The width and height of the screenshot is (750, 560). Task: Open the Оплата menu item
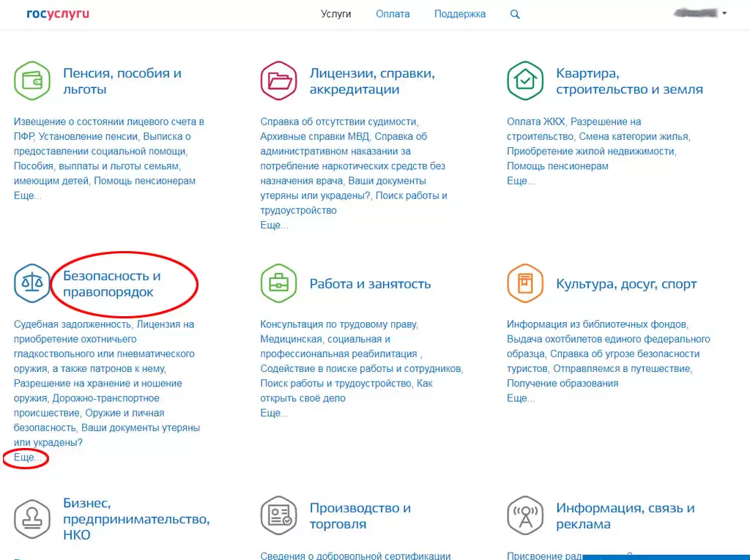pos(393,14)
